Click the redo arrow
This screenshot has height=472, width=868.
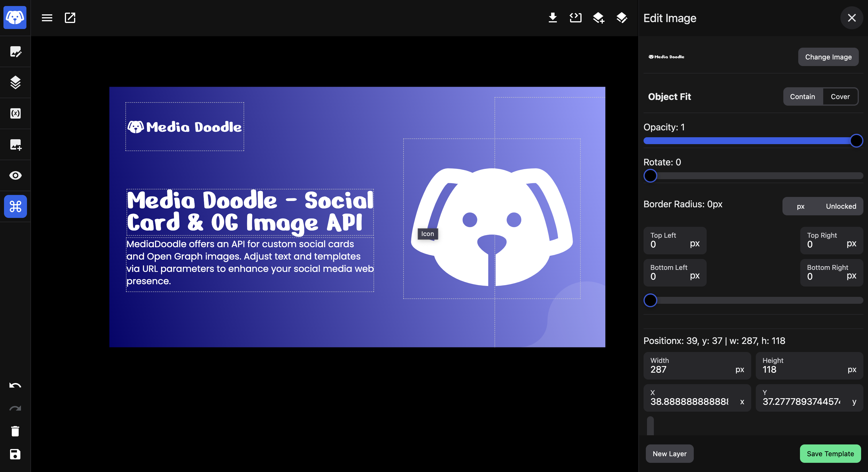pyautogui.click(x=15, y=408)
